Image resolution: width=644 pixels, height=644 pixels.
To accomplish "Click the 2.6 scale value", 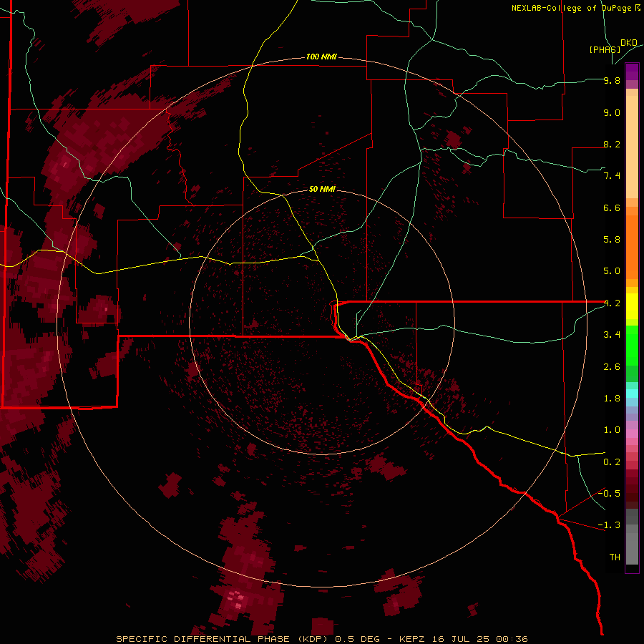I will tap(612, 367).
